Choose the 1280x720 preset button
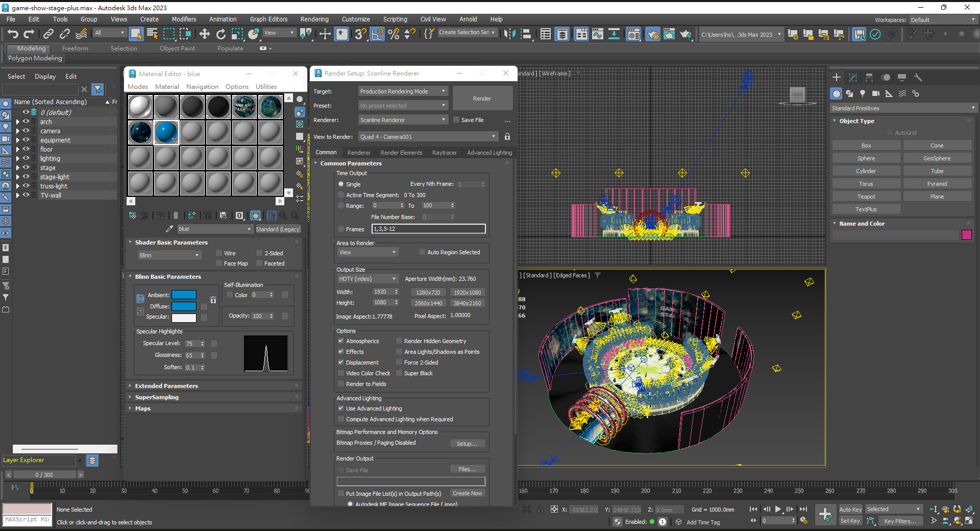 coord(428,293)
